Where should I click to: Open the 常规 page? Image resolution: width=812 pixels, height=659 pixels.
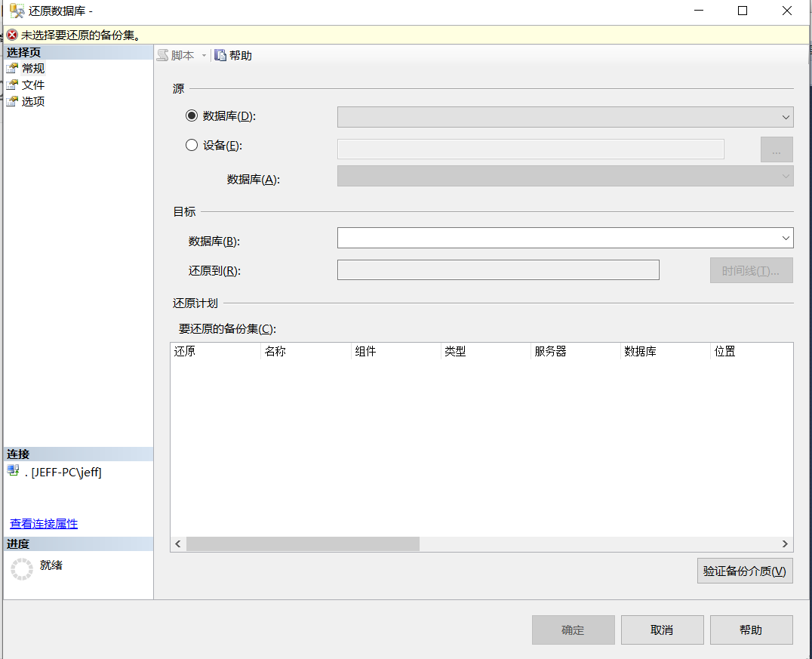[x=33, y=69]
